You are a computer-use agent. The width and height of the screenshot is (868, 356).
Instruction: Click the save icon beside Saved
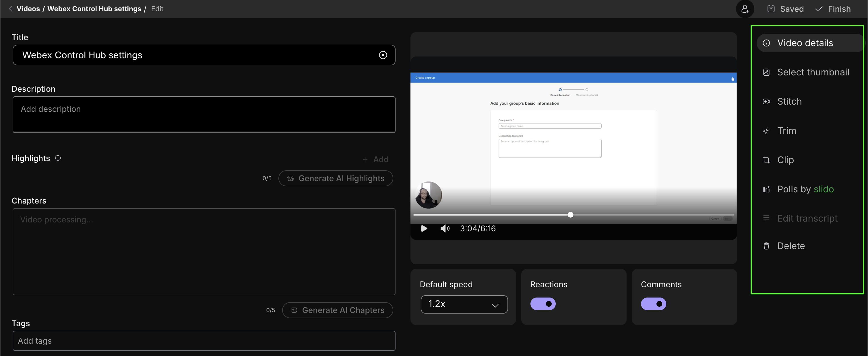pyautogui.click(x=771, y=9)
